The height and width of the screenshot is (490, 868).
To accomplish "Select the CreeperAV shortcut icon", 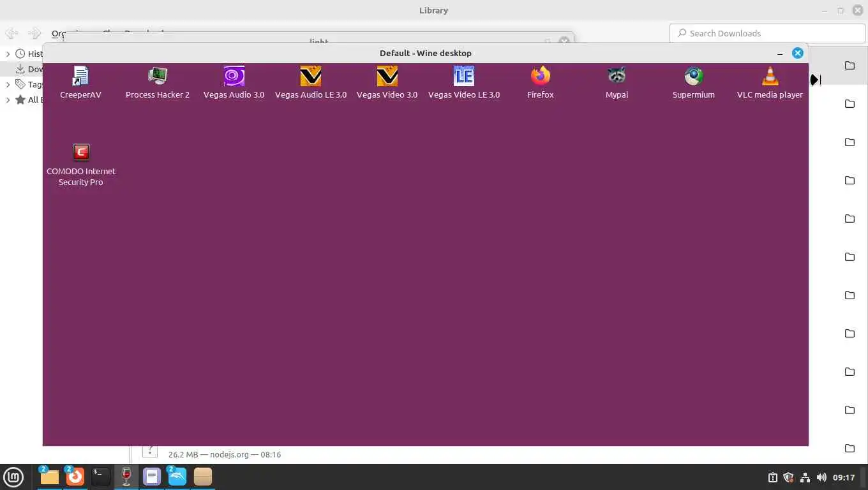I will [80, 77].
